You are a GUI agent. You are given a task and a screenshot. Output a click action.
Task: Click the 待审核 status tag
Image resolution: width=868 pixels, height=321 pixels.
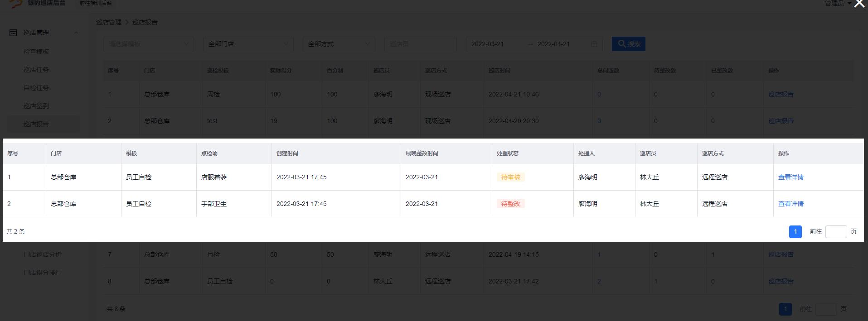510,177
